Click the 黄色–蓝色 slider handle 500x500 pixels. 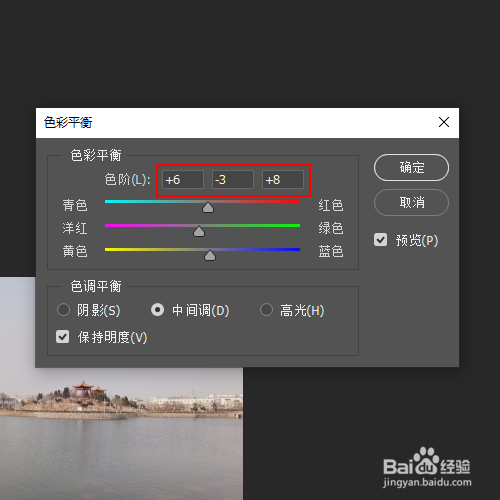[x=210, y=255]
